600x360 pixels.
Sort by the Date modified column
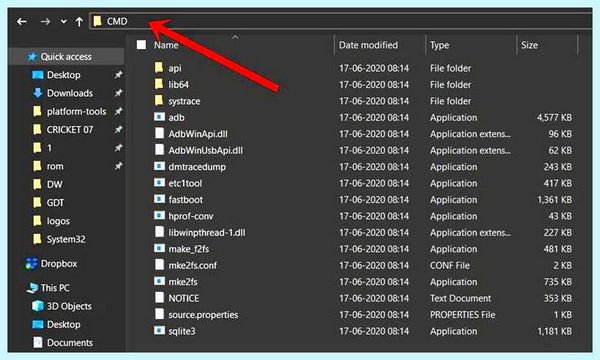click(368, 45)
